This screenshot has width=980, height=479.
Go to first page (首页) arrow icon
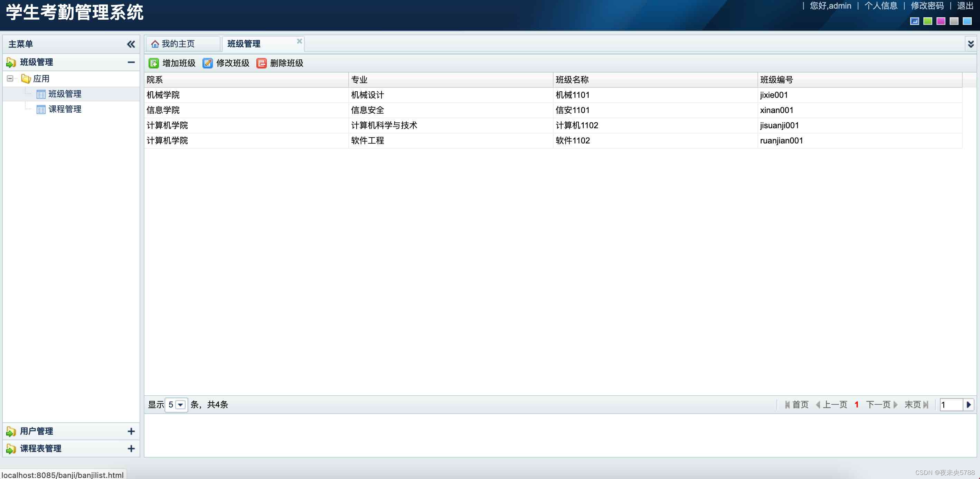pos(787,405)
